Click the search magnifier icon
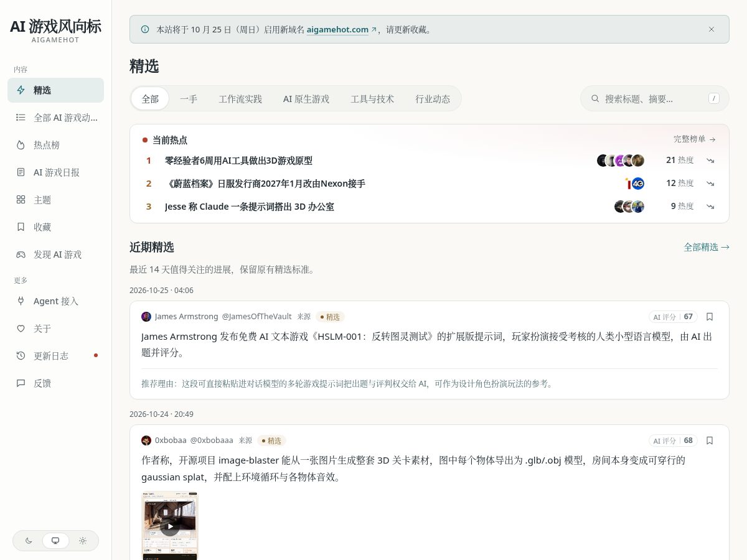Viewport: 747px width, 560px height. (x=595, y=98)
